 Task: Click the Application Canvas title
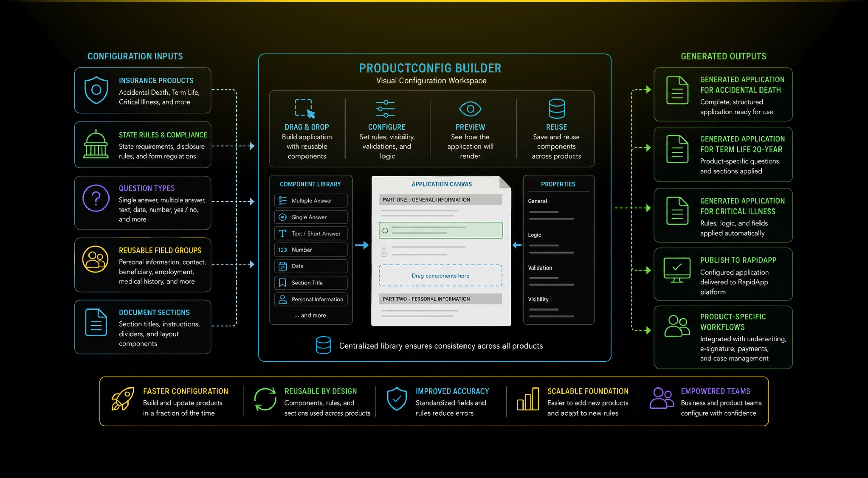pyautogui.click(x=441, y=184)
